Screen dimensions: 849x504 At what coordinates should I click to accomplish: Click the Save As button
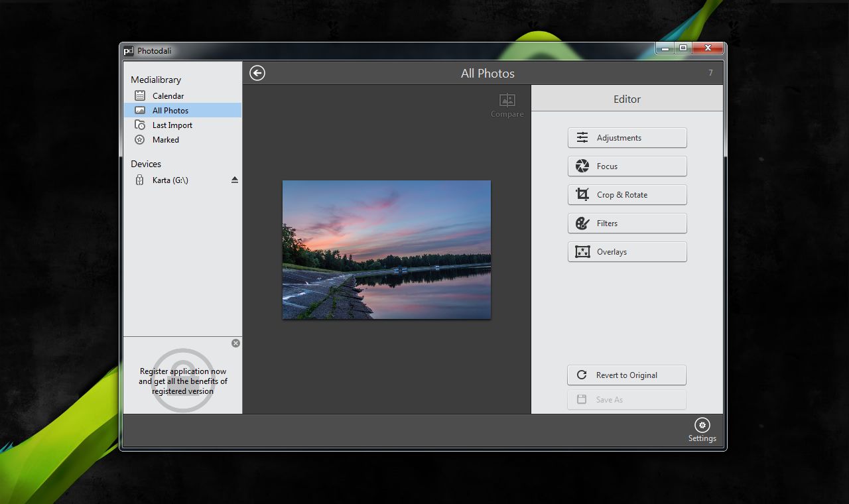(x=627, y=400)
